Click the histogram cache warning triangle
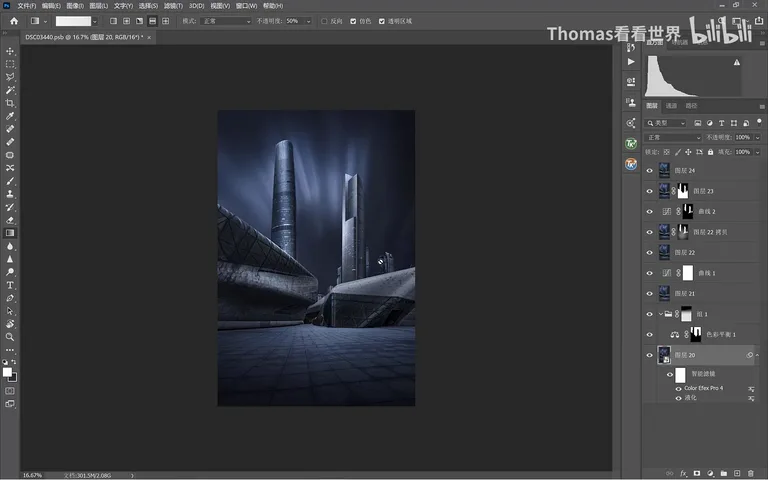768x480 pixels. (x=737, y=62)
